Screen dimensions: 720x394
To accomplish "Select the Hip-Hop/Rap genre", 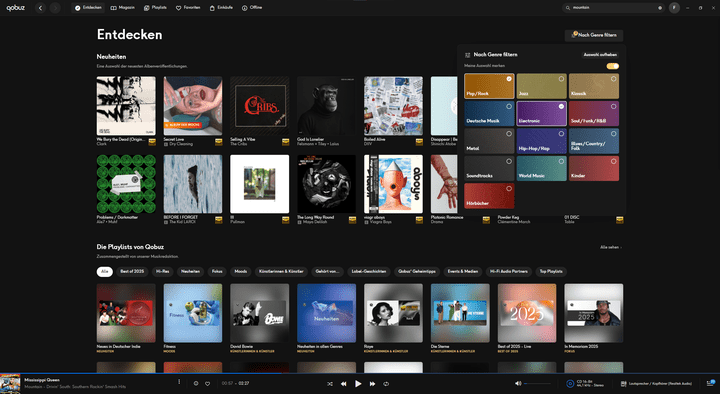I will pos(541,141).
